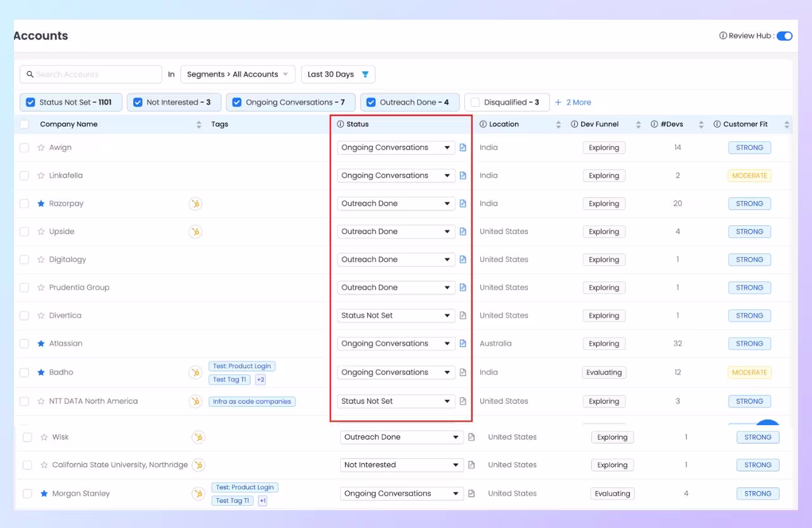Screen dimensions: 812x528
Task: Star the Awign account
Action: coord(41,148)
